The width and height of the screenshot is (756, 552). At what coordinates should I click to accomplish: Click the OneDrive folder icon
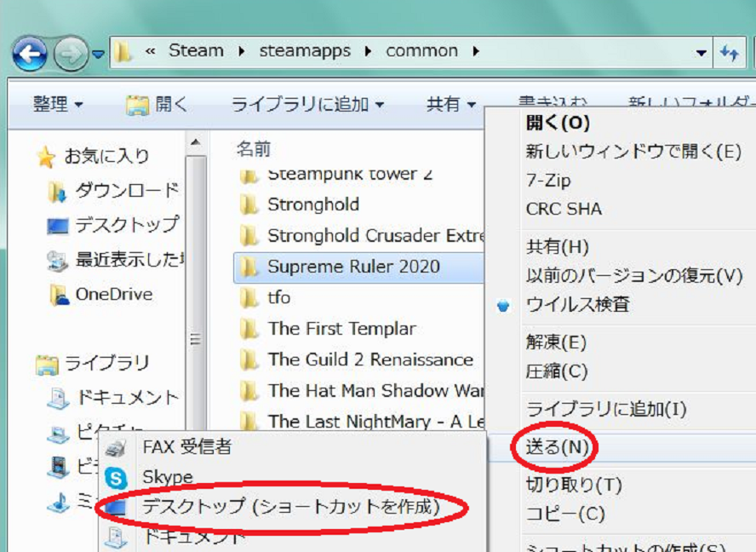point(60,295)
